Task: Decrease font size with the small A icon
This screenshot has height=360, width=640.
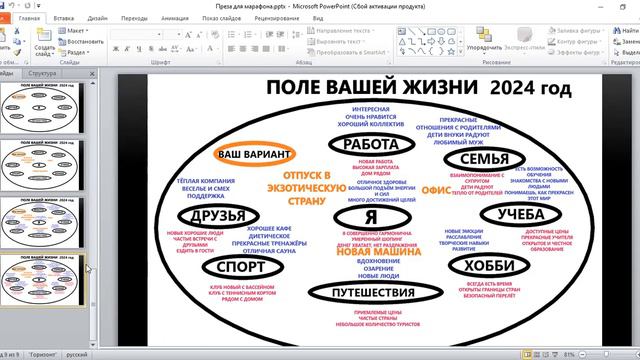Action: pos(199,35)
